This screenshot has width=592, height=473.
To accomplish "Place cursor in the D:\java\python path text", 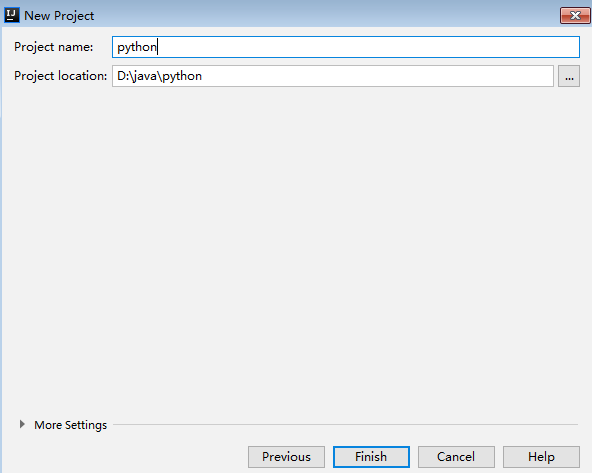I will point(159,77).
